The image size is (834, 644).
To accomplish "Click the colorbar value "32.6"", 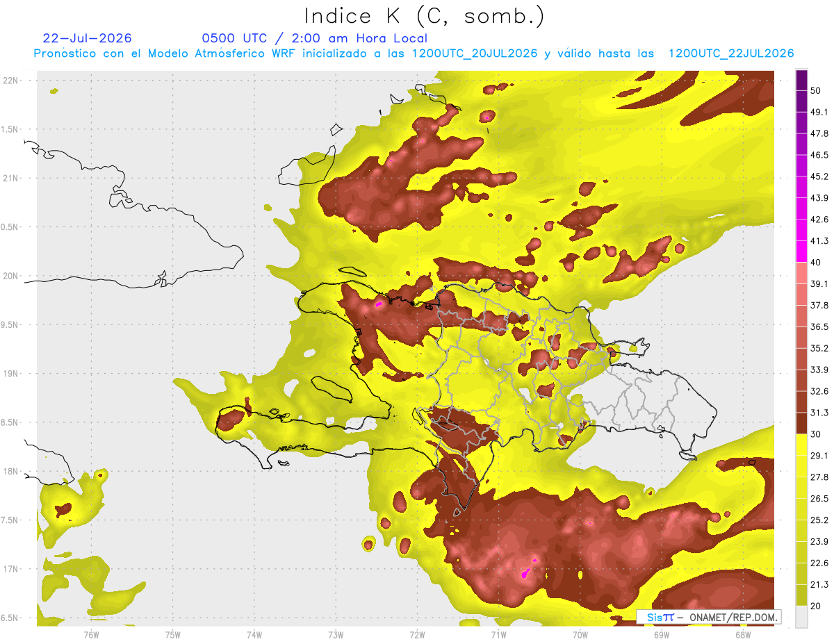I will 819,391.
